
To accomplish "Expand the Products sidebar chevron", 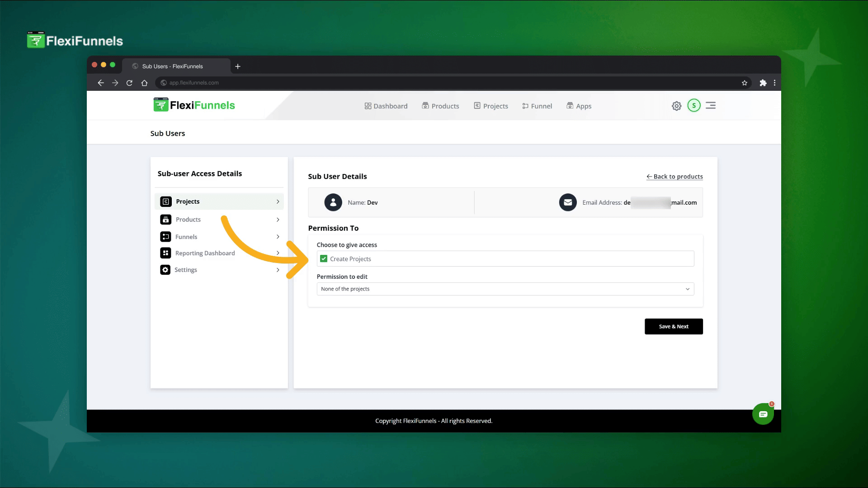I will click(278, 220).
